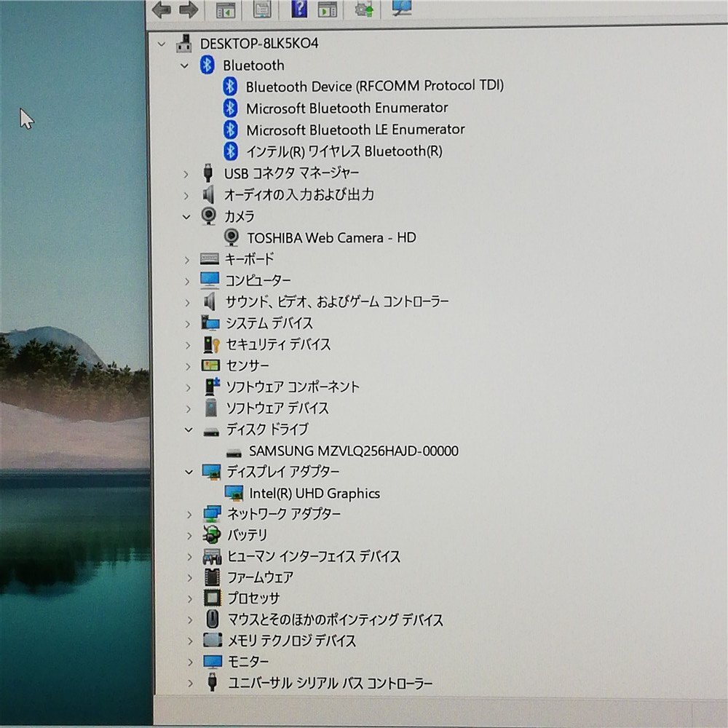Click the Back arrow toolbar icon
Image resolution: width=728 pixels, height=728 pixels.
[161, 9]
